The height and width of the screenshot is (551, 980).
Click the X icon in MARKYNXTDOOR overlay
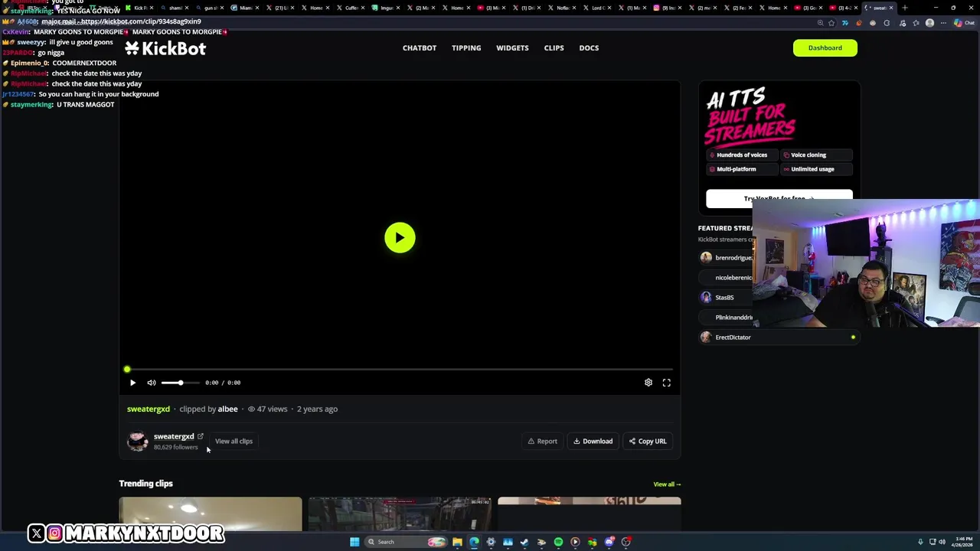(x=37, y=533)
